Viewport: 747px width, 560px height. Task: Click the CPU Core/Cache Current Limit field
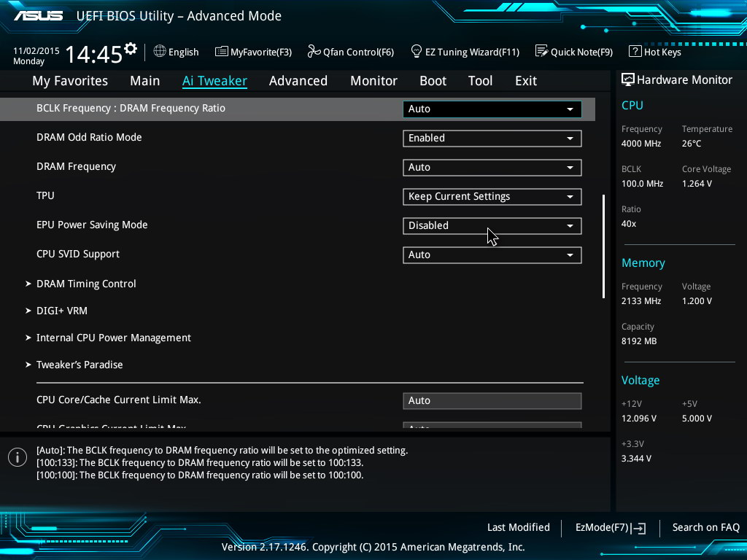492,400
